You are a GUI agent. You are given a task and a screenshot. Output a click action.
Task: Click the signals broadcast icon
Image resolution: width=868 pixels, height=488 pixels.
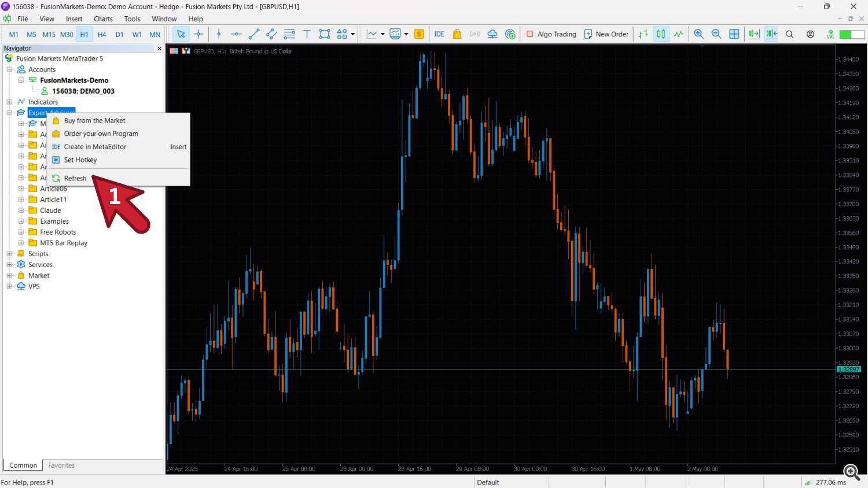point(475,34)
